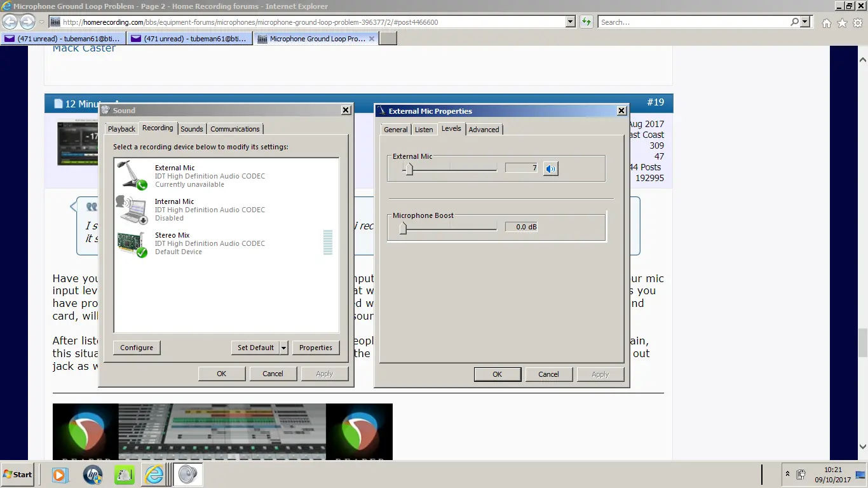Viewport: 868px width, 488px height.
Task: Click the Microphone Boost slider handle
Action: click(x=403, y=227)
